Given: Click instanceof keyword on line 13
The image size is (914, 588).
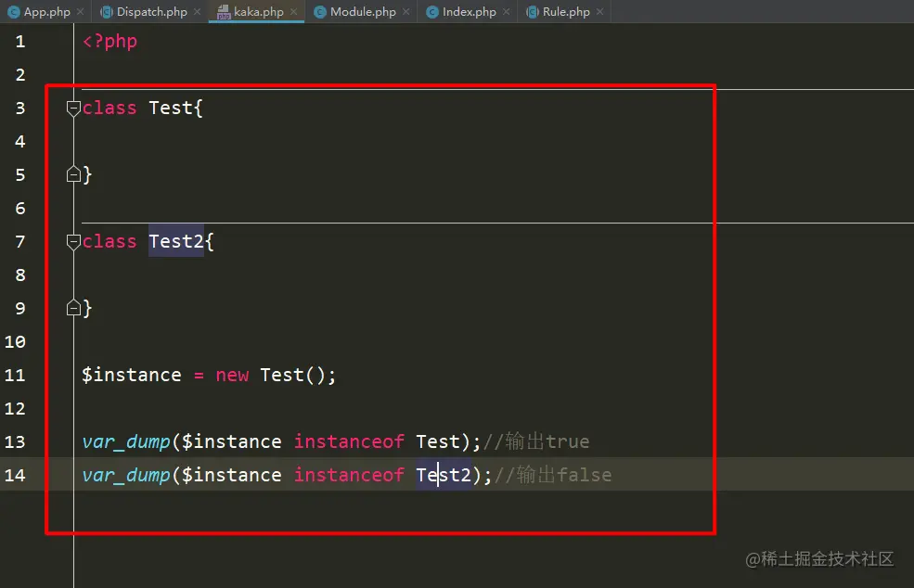Looking at the screenshot, I should click(349, 441).
